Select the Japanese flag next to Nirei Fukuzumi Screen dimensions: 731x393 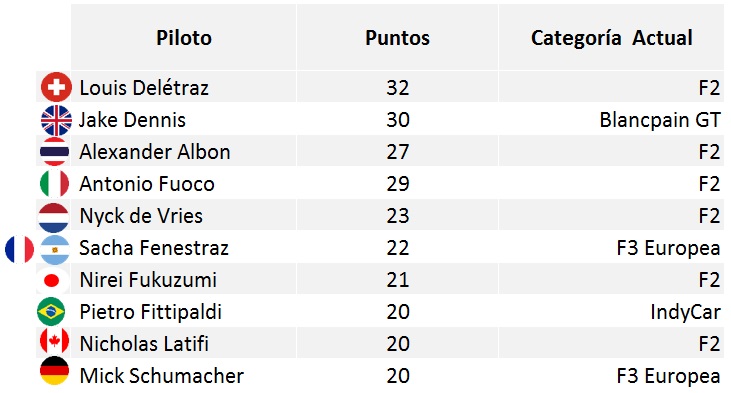[x=52, y=281]
